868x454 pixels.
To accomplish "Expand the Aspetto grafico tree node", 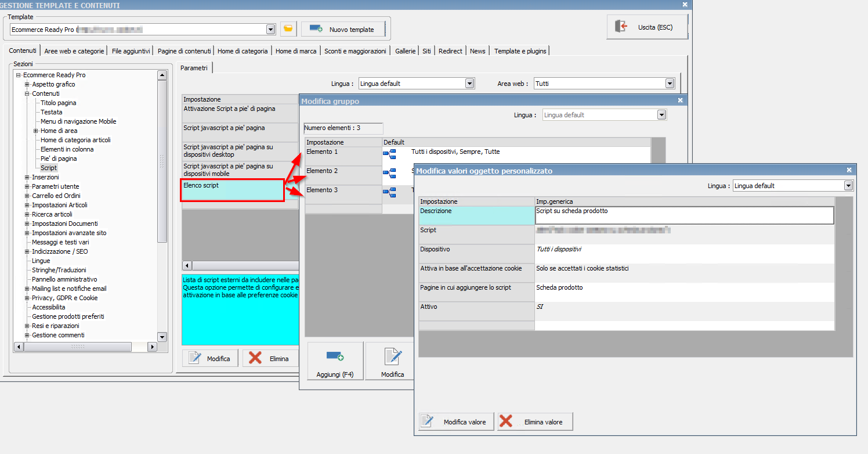I will (27, 84).
